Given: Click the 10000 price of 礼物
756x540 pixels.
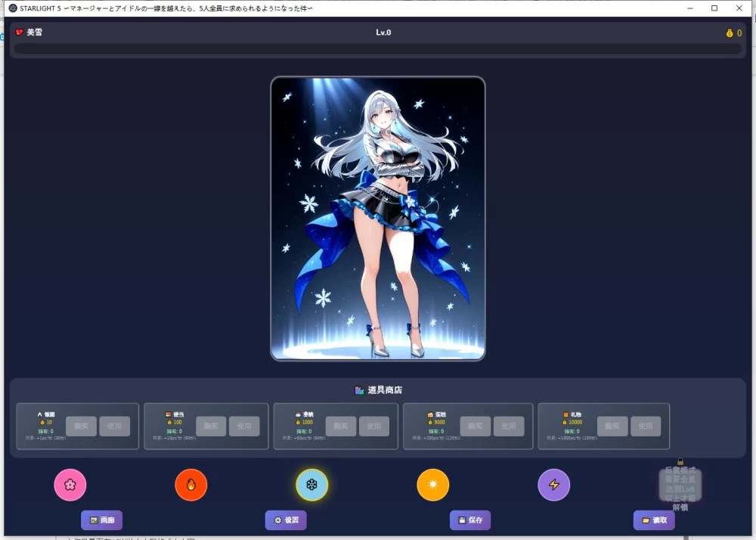Looking at the screenshot, I should tap(575, 422).
